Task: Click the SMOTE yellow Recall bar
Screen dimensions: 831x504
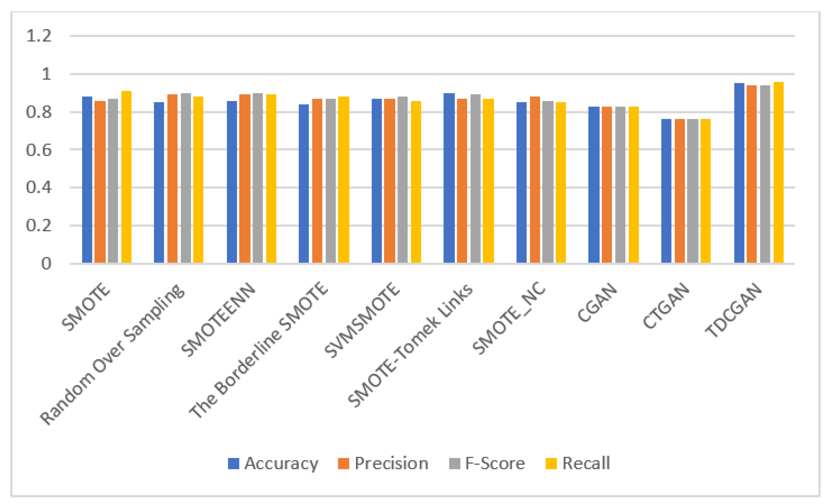Action: tap(126, 177)
